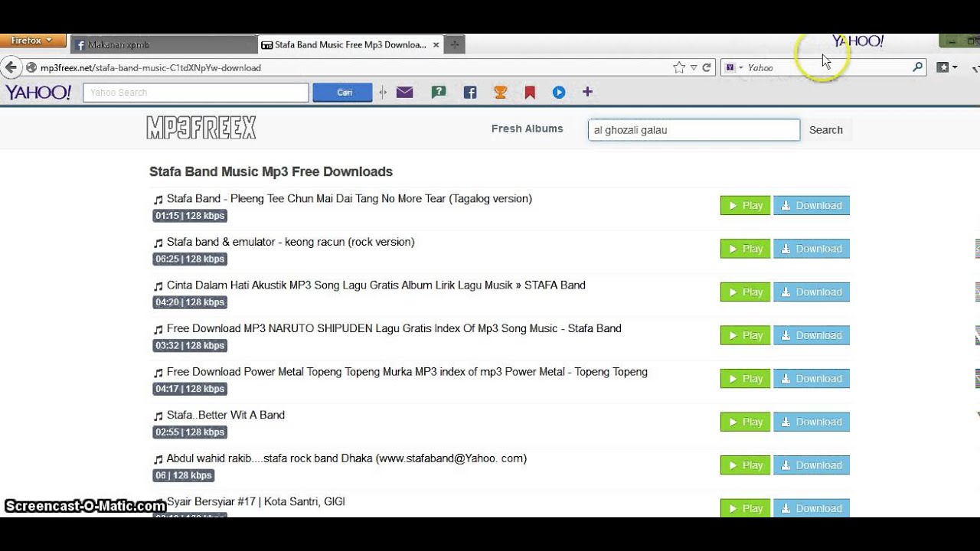
Task: Click the Free Download Power Metal Topeng title
Action: pyautogui.click(x=407, y=372)
